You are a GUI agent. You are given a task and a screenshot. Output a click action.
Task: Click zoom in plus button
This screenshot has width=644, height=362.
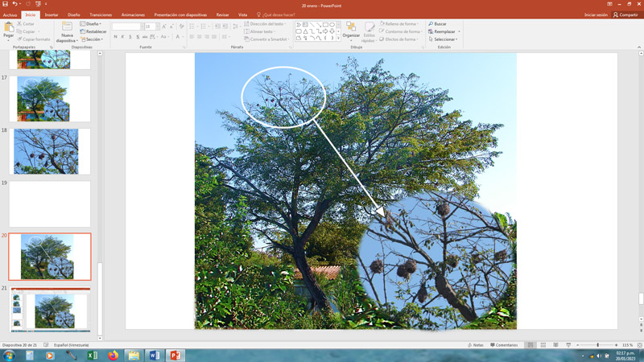[x=616, y=345]
